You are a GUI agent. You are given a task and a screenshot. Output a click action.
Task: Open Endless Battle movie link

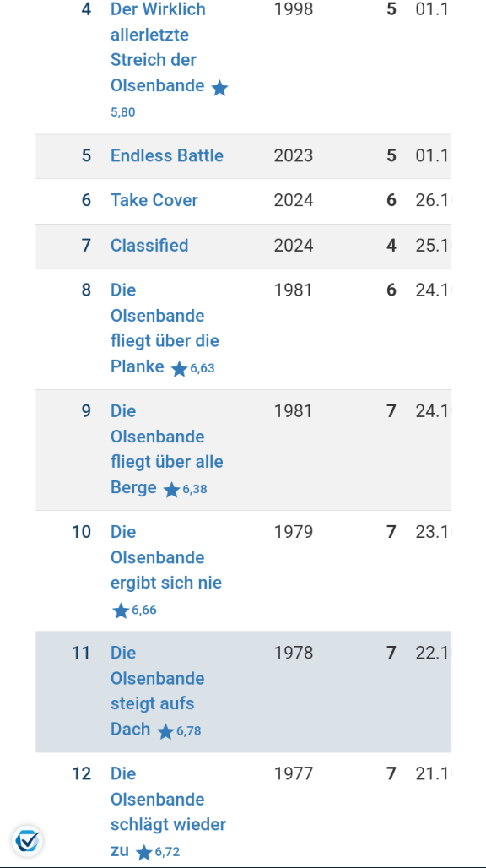pyautogui.click(x=167, y=155)
